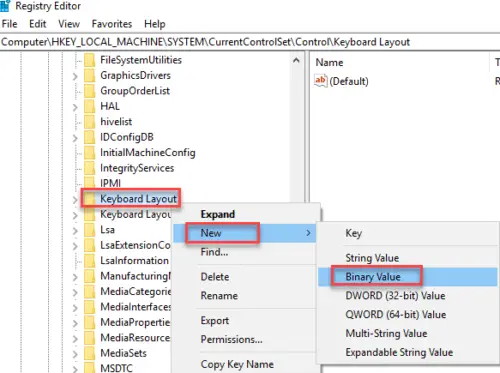Create a new Binary Value
Image resolution: width=500 pixels, height=373 pixels.
coord(408,277)
